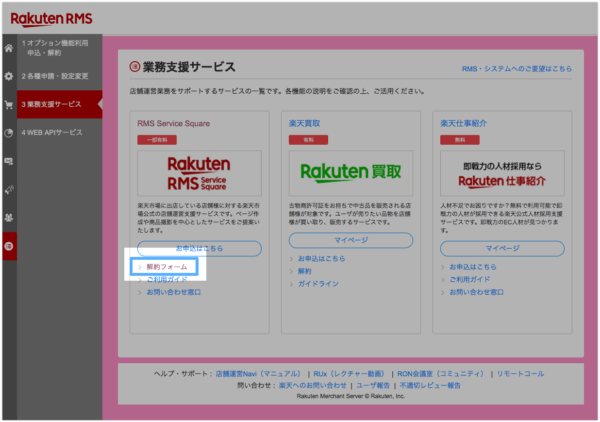
Task: Click the 業務支援サービス page heading text
Action: click(189, 67)
